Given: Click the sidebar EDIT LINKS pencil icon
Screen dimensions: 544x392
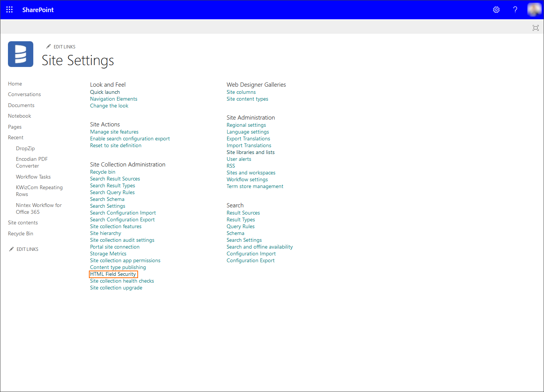Looking at the screenshot, I should point(11,249).
